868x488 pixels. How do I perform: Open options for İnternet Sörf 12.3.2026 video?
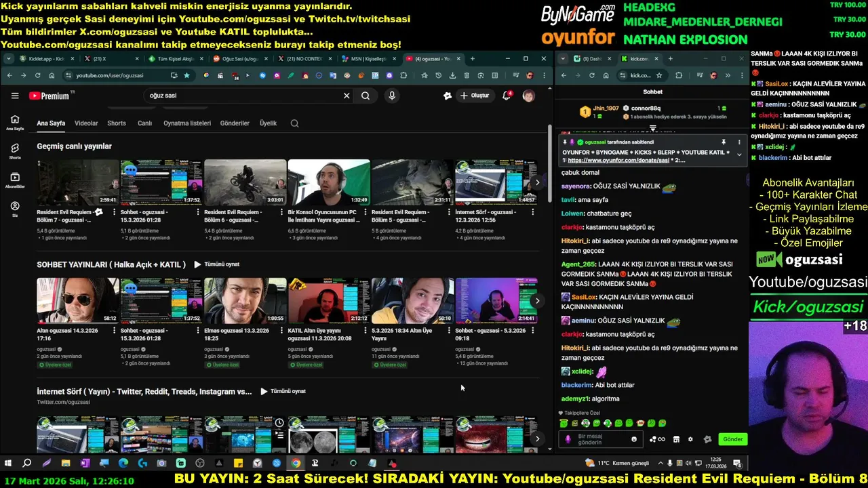533,212
